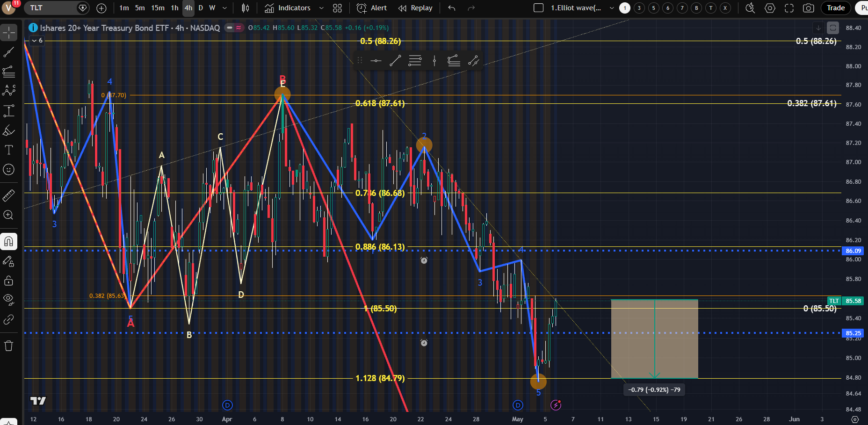Redo the last chart action
Screen dimensions: 868x425
click(x=471, y=8)
